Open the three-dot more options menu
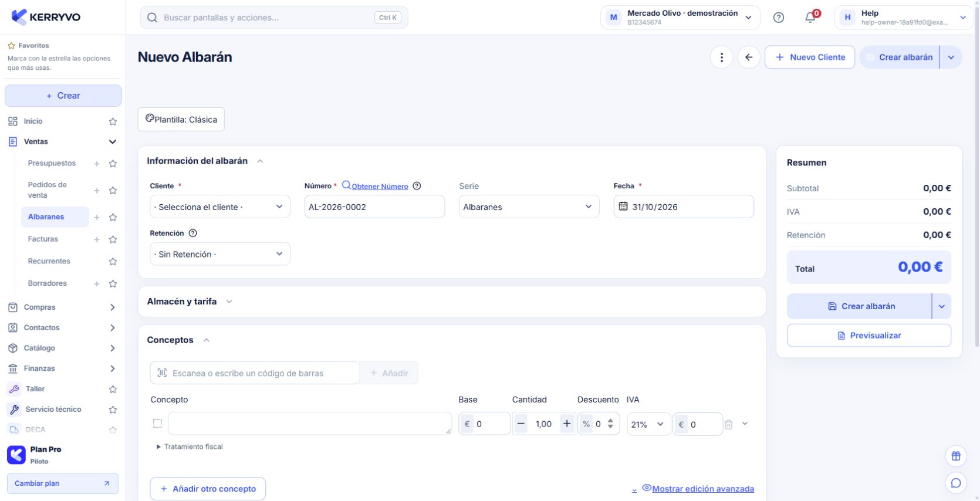The width and height of the screenshot is (980, 501). [x=721, y=57]
